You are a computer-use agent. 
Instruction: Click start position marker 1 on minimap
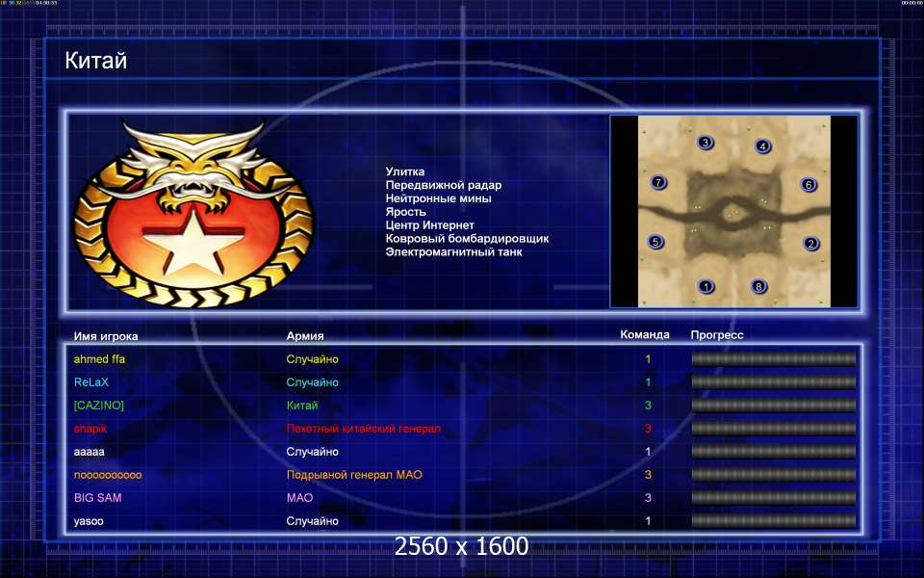(706, 287)
